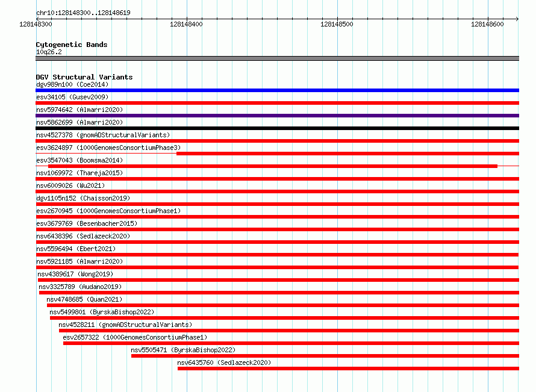The image size is (536, 392).
Task: Click the red esv34105 variant bar
Action: [277, 103]
